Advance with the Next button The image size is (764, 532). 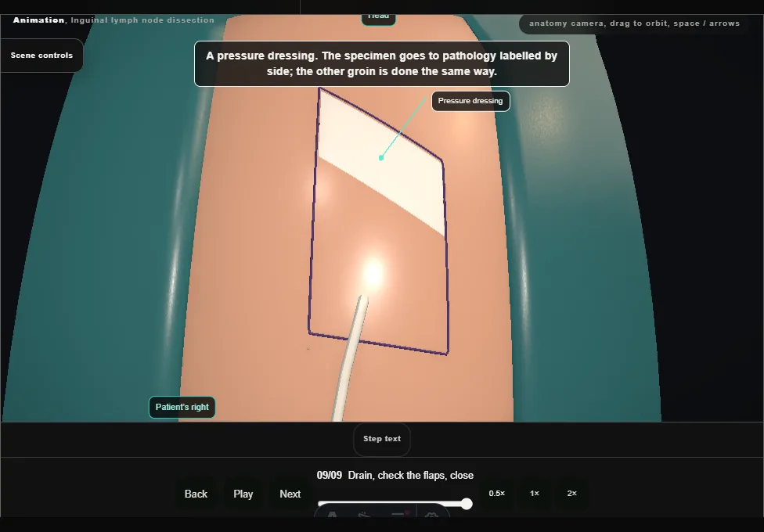click(x=290, y=494)
